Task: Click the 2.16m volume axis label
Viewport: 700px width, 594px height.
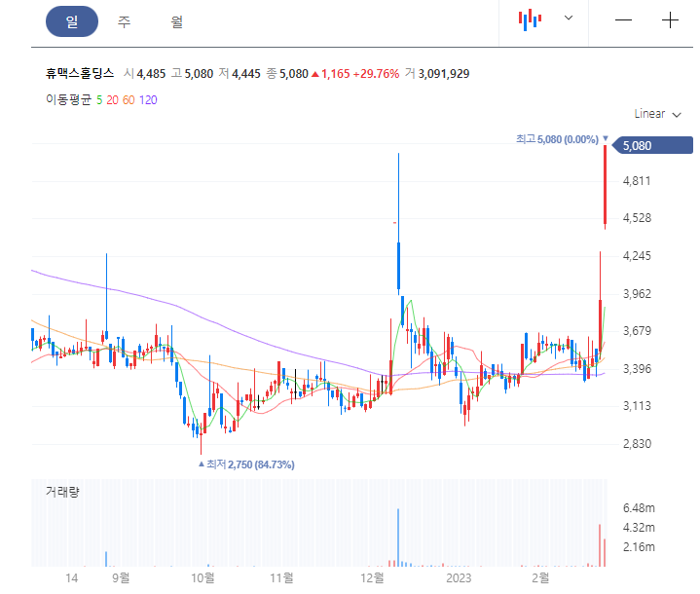Action: pyautogui.click(x=639, y=547)
